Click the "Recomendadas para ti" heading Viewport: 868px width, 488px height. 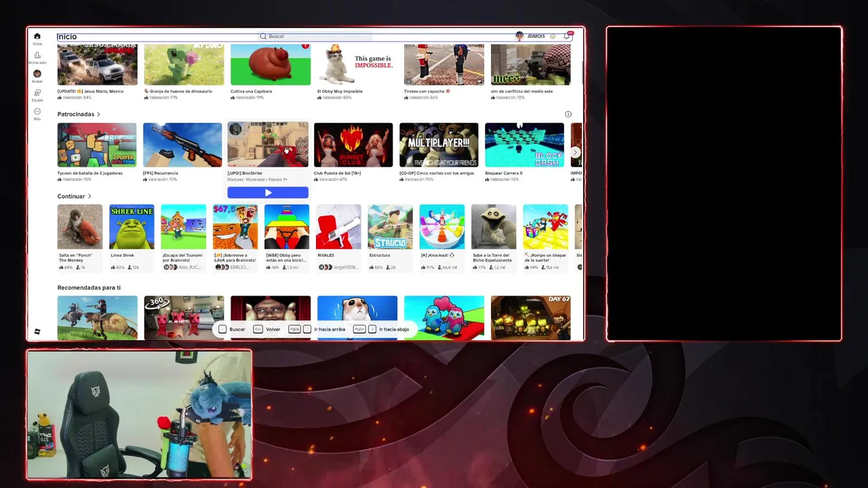pos(89,288)
